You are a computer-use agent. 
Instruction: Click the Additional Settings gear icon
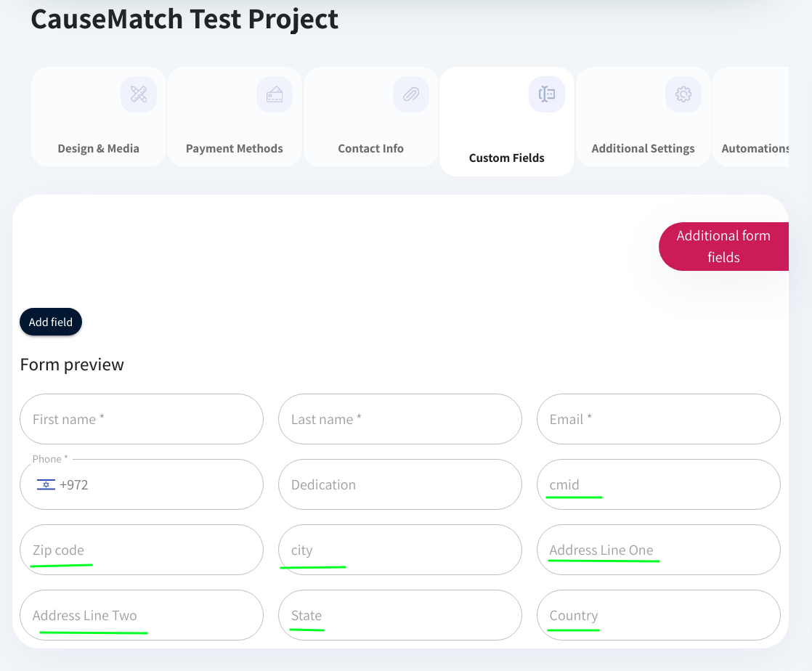tap(683, 94)
